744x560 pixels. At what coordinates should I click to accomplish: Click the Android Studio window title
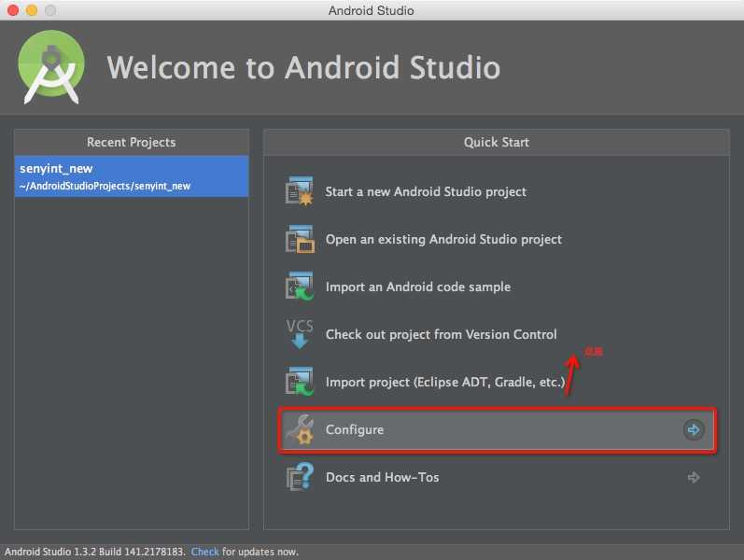pyautogui.click(x=371, y=10)
